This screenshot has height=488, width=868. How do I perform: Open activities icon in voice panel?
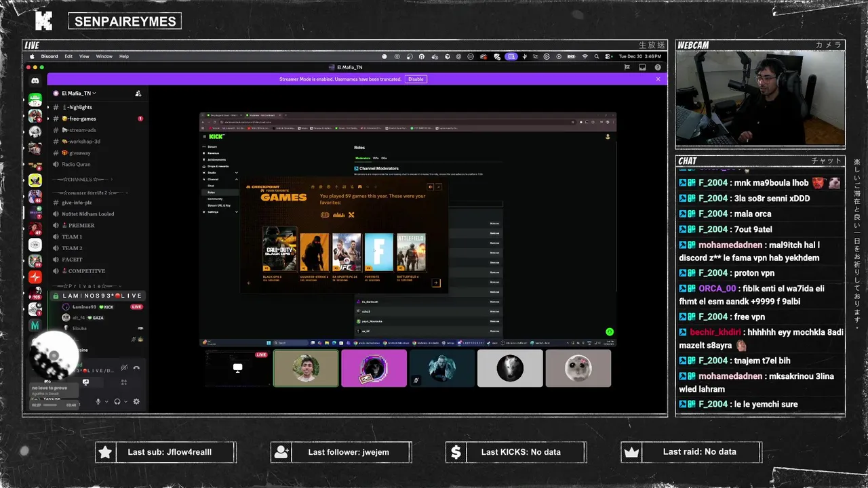coord(123,382)
